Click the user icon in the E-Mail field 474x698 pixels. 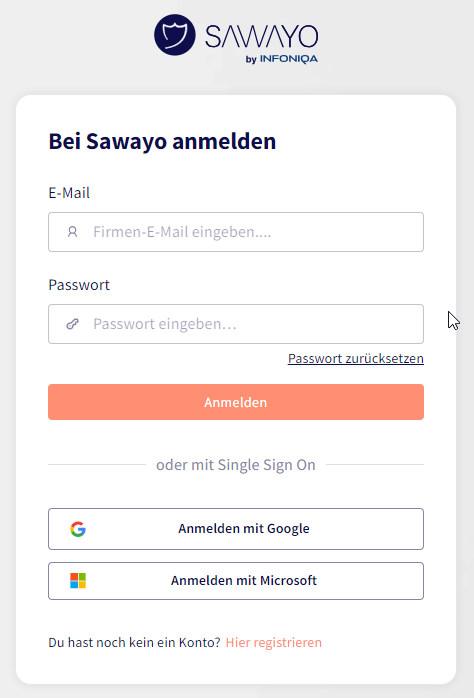(x=72, y=232)
